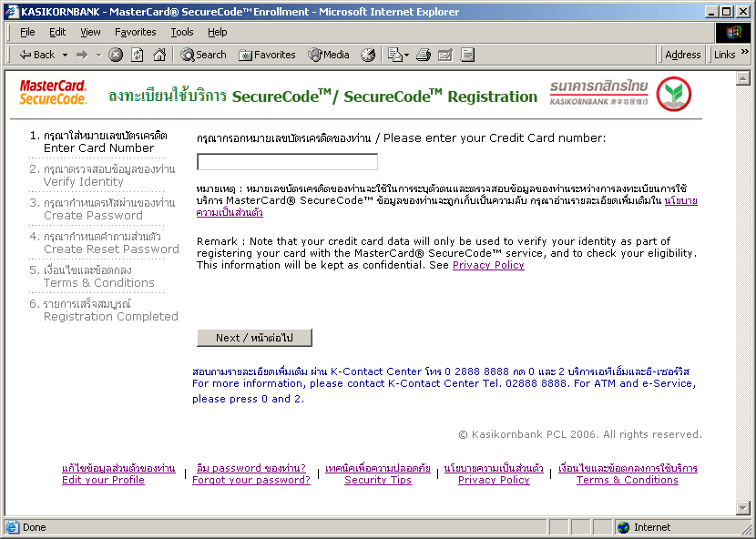This screenshot has width=756, height=539.
Task: Click the Stop loading icon
Action: [116, 55]
